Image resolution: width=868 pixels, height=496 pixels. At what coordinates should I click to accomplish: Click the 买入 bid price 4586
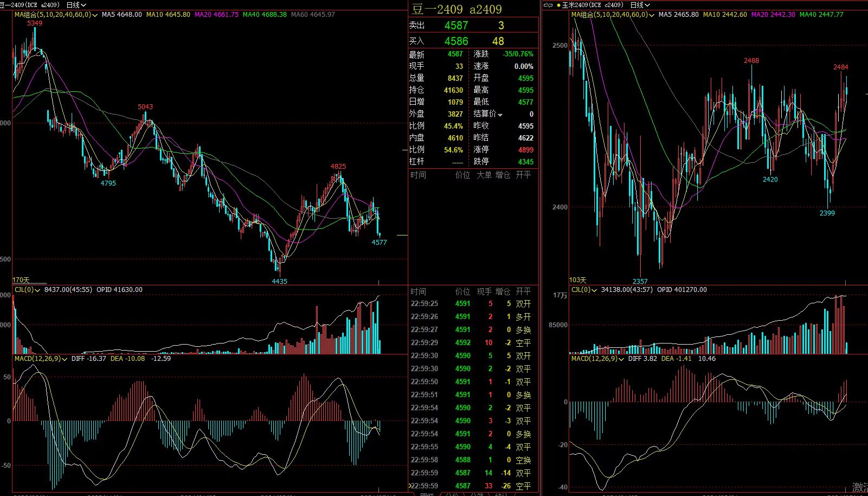tap(455, 41)
